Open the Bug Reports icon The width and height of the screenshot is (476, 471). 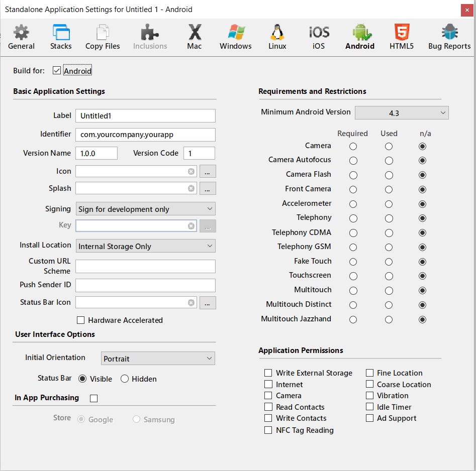[449, 33]
